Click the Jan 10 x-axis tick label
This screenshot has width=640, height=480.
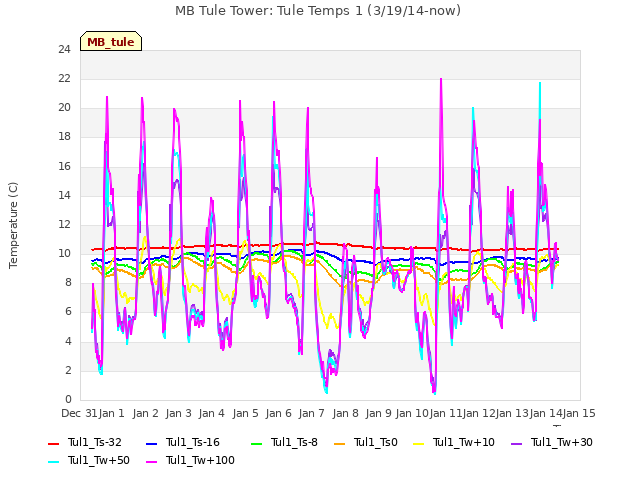(x=412, y=413)
